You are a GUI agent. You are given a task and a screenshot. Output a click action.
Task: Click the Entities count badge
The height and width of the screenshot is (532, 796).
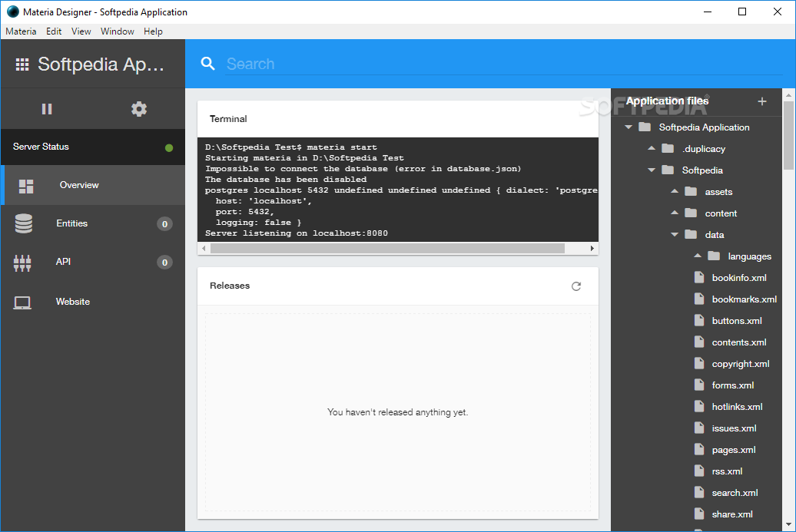click(164, 224)
